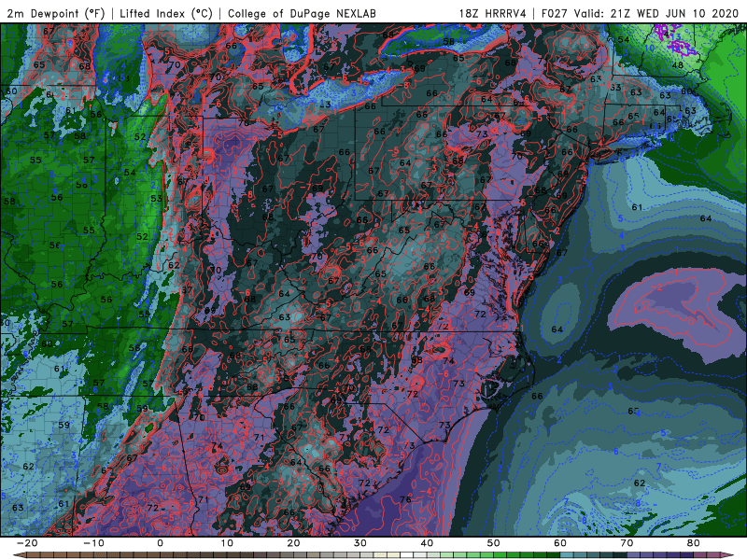Image resolution: width=747 pixels, height=560 pixels.
Task: Click the 30 label on the color scale
Action: click(x=360, y=543)
